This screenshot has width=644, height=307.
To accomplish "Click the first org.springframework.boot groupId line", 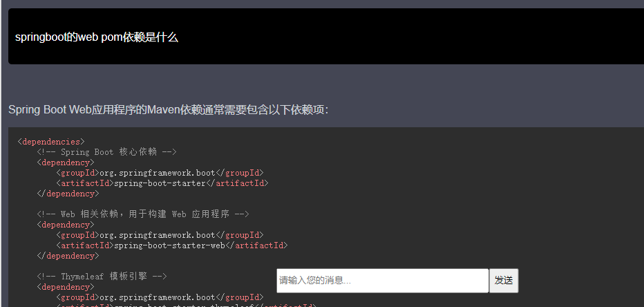I will click(160, 173).
